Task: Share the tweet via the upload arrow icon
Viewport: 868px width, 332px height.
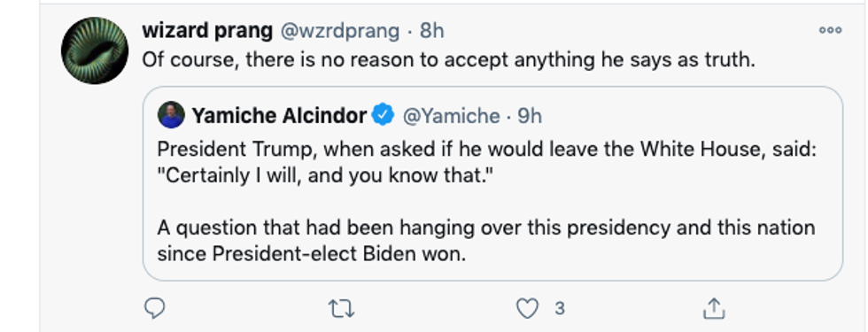Action: [714, 308]
